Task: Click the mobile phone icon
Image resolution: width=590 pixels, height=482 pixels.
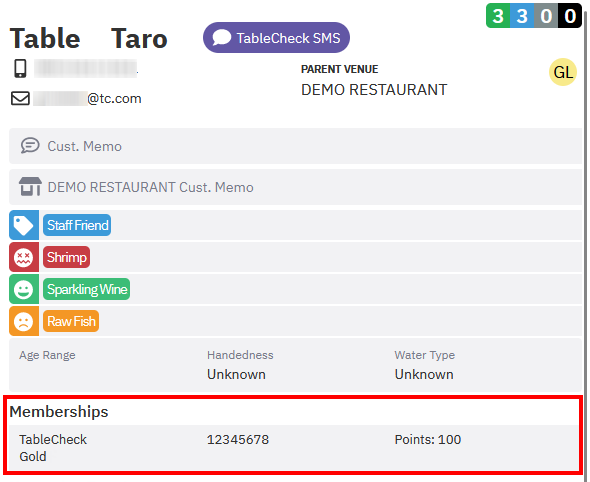Action: coord(20,68)
